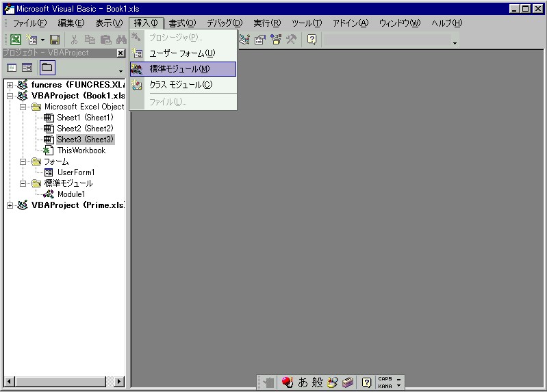Close the Project - VBAProject pane
The width and height of the screenshot is (547, 392).
(x=120, y=53)
